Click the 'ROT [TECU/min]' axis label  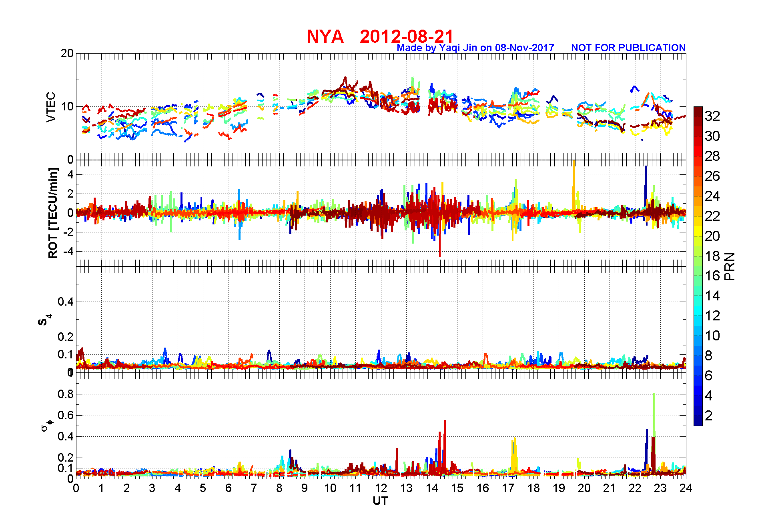coord(53,213)
